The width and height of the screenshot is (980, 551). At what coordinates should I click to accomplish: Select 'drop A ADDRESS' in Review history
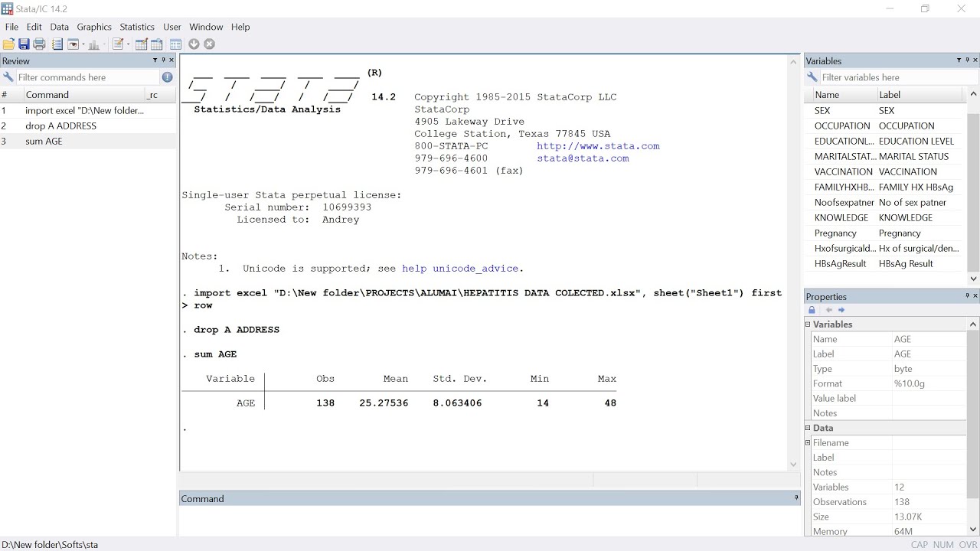coord(88,126)
